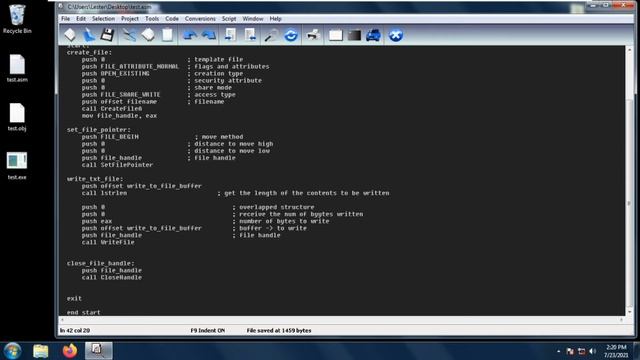Click the horizontal scrollbar right arrow
Screen dimensions: 640x360
point(621,320)
